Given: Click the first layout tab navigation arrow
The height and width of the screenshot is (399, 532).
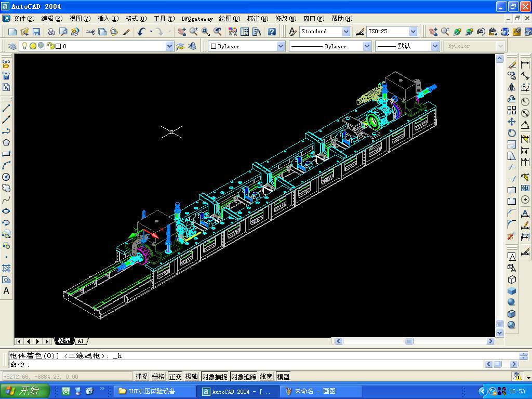Looking at the screenshot, I should pyautogui.click(x=19, y=341).
